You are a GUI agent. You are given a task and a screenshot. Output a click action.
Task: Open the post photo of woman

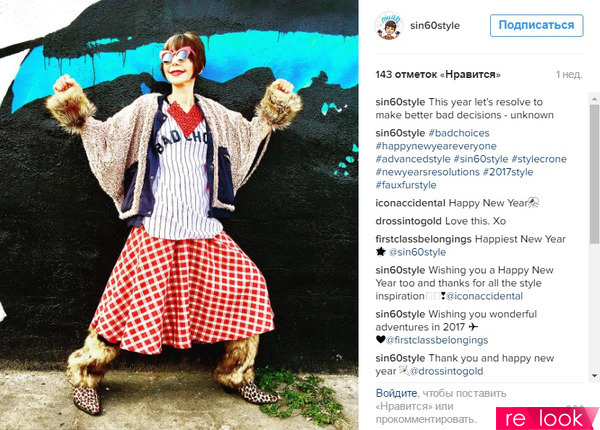click(x=179, y=215)
